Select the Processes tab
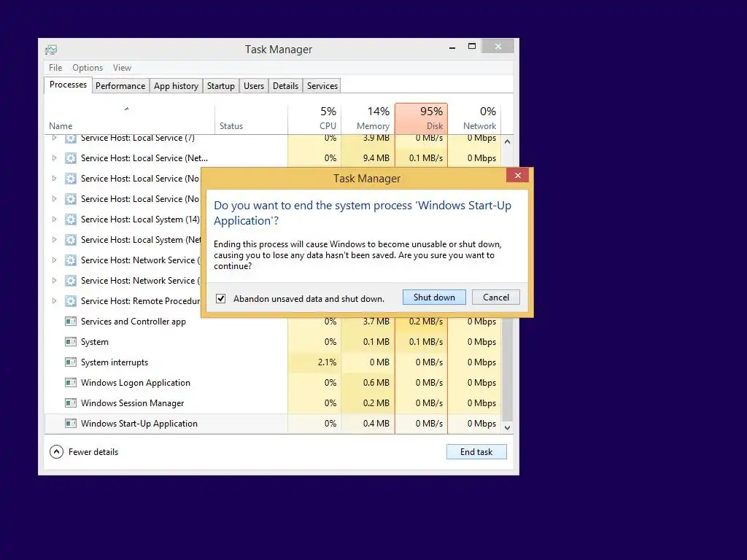Image resolution: width=747 pixels, height=560 pixels. point(68,85)
